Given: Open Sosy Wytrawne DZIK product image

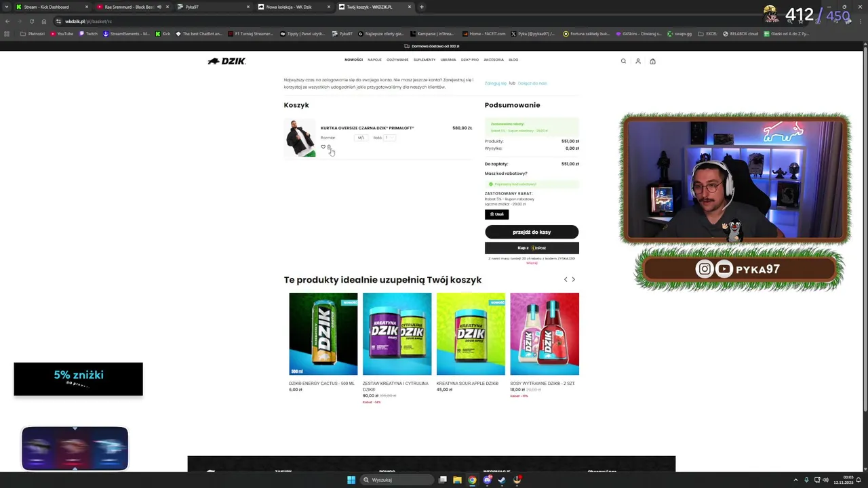Looking at the screenshot, I should pyautogui.click(x=545, y=333).
